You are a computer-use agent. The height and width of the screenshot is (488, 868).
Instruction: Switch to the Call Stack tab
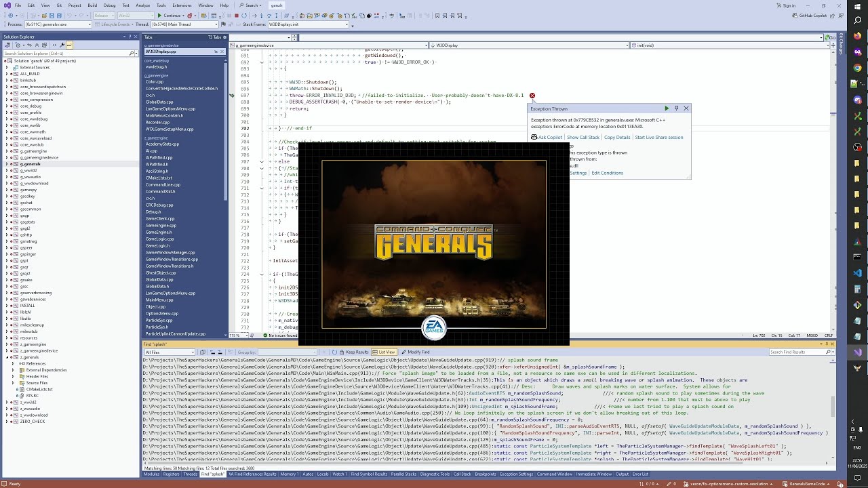[462, 474]
